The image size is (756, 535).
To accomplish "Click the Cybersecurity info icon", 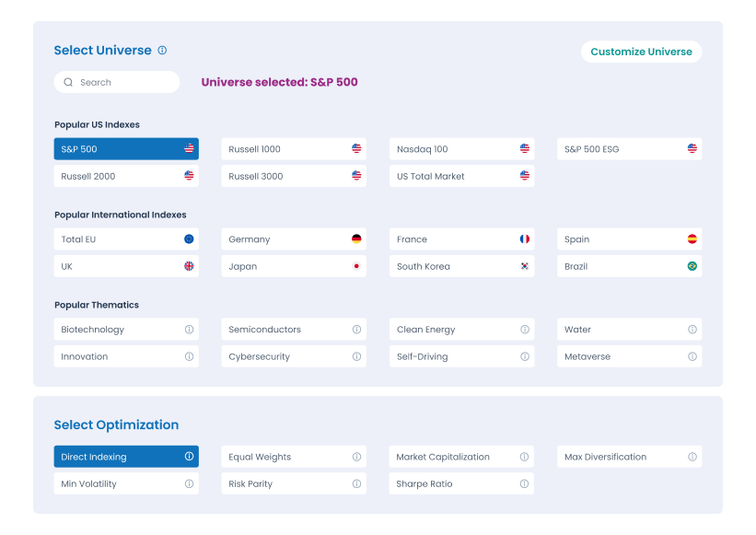I will click(x=356, y=356).
